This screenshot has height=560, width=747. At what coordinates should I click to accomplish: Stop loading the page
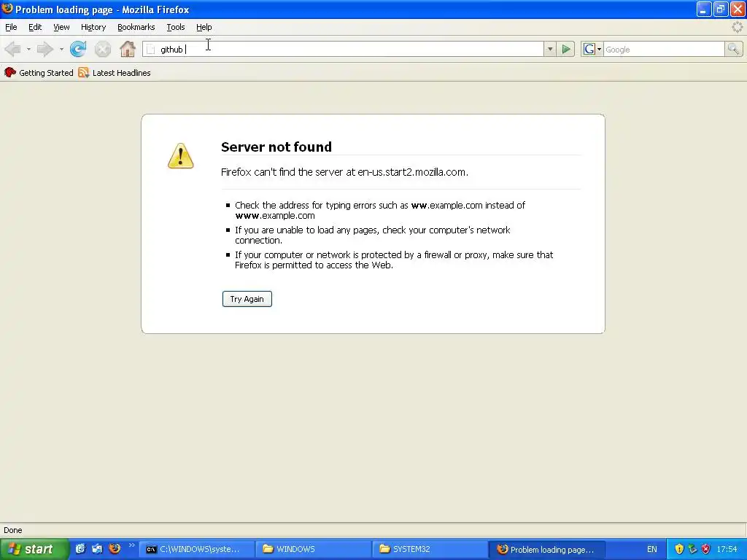(x=102, y=49)
